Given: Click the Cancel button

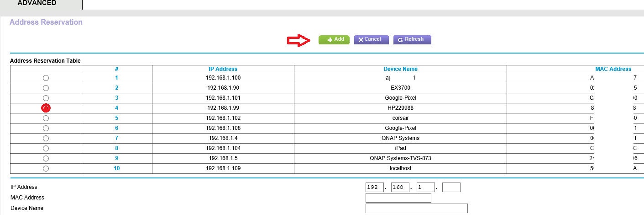Looking at the screenshot, I should 371,40.
